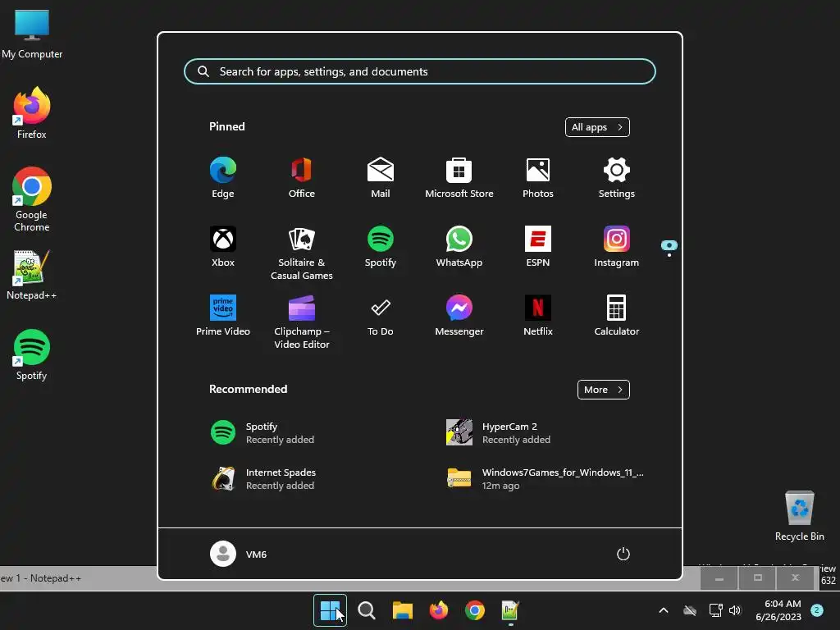
Task: Open the Calculator app
Action: point(617,315)
